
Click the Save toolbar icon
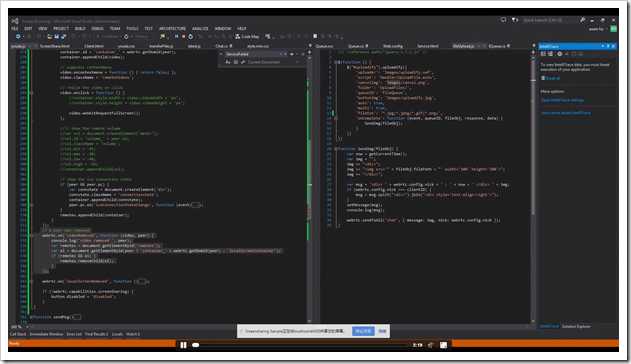[x=57, y=37]
